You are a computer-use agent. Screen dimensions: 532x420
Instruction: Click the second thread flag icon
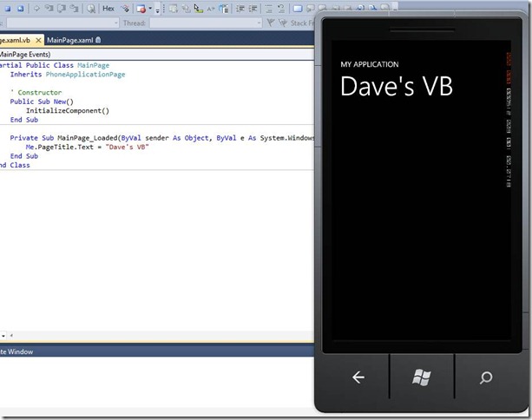point(283,23)
